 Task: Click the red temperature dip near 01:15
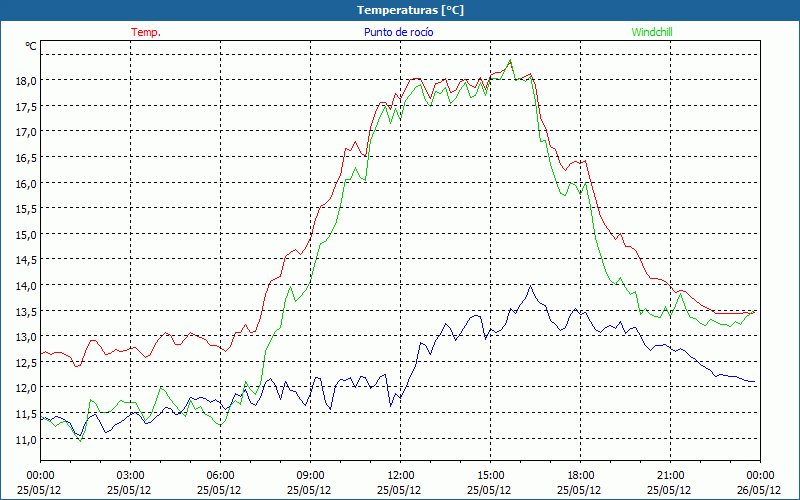click(x=77, y=366)
